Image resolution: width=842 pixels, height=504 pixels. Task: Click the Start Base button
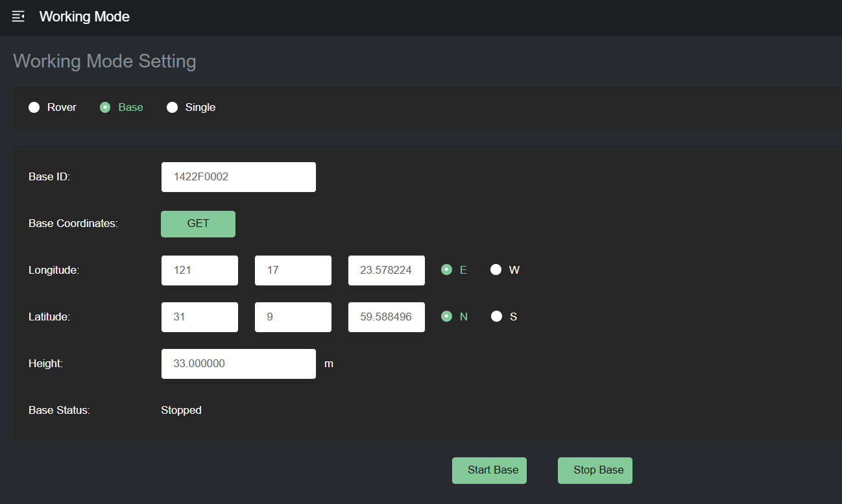click(489, 470)
